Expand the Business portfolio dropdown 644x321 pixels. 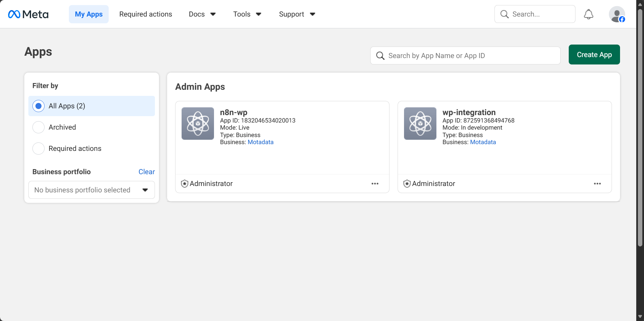(91, 190)
